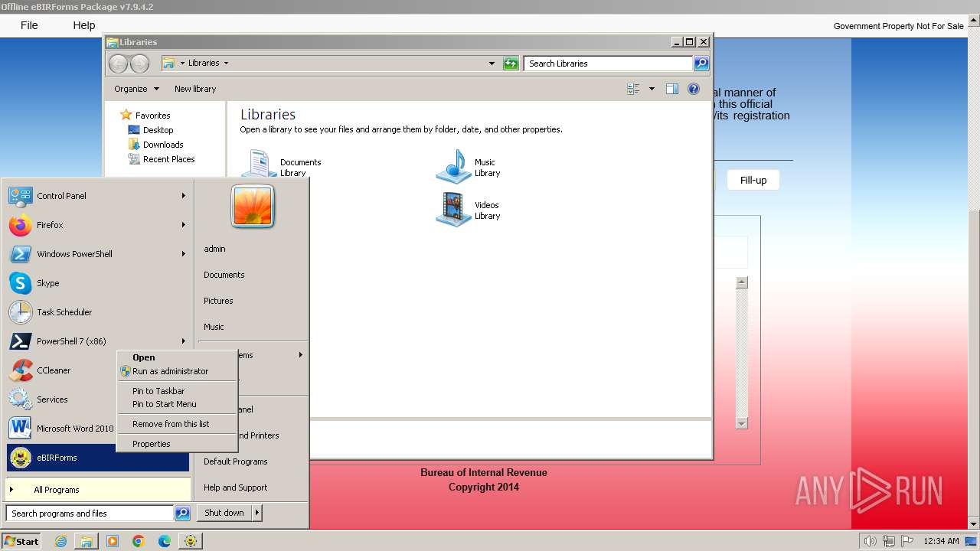Expand PowerShell 7 (x86) submenu arrow
Screen dimensions: 980x551
tap(184, 341)
